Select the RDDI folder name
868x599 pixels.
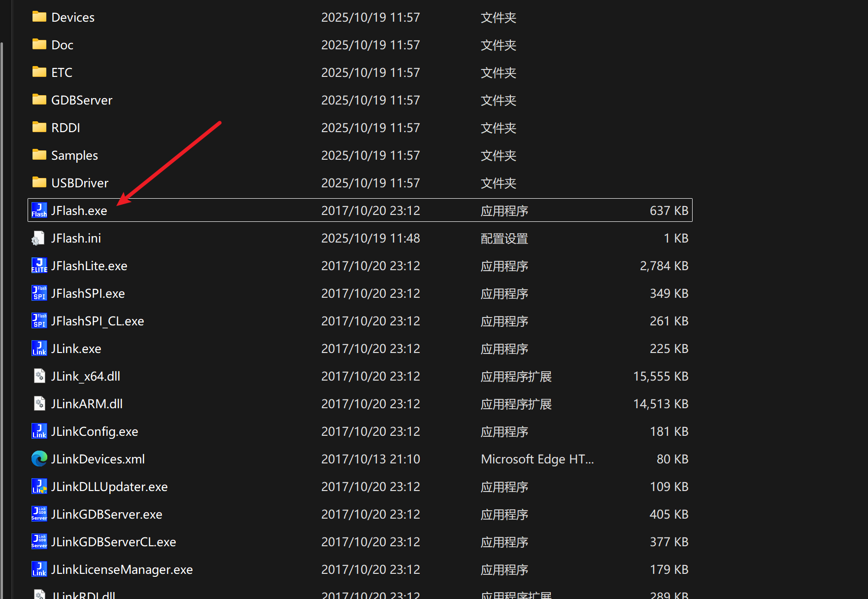coord(66,128)
